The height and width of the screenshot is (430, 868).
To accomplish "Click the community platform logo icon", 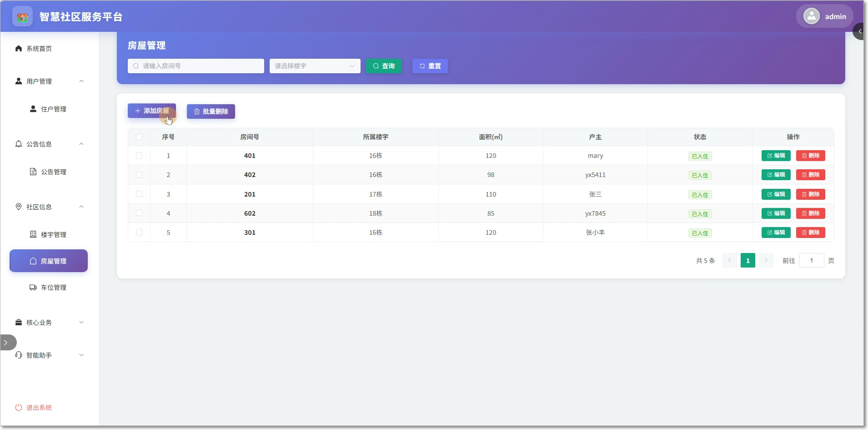I will point(22,17).
